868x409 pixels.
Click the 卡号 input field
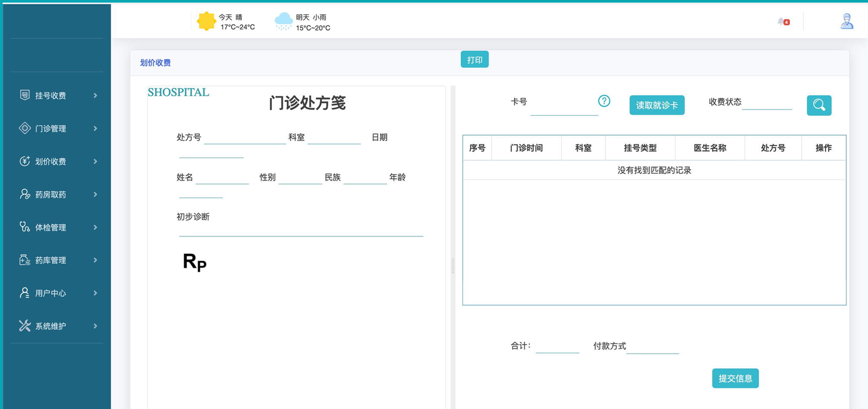coord(564,108)
